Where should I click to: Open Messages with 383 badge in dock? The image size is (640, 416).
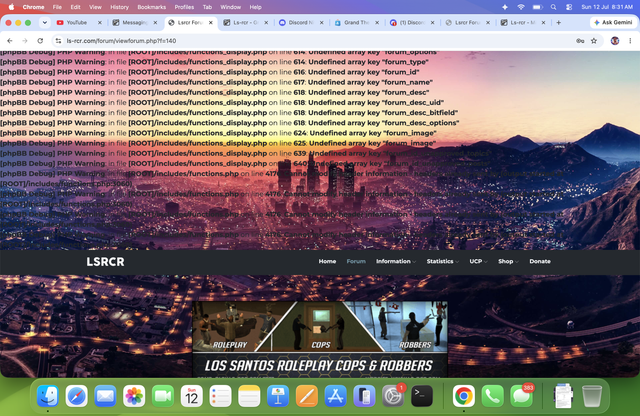(x=521, y=396)
